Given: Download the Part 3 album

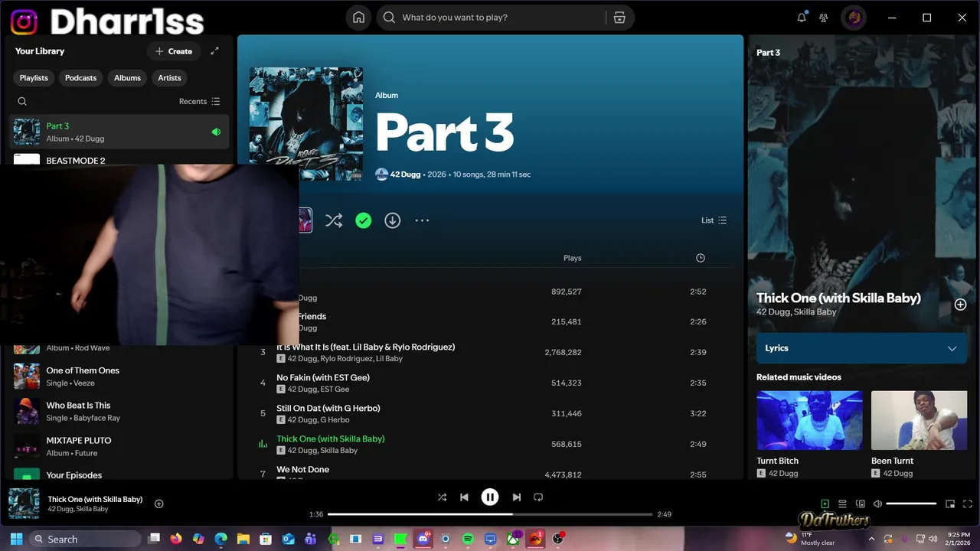Looking at the screenshot, I should point(392,220).
